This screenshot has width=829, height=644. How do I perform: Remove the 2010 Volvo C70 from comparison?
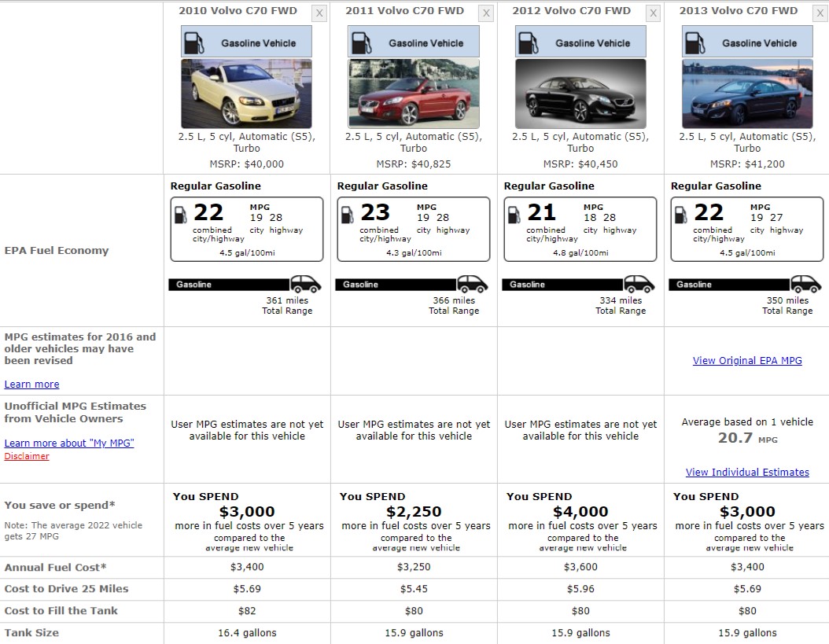tap(319, 13)
